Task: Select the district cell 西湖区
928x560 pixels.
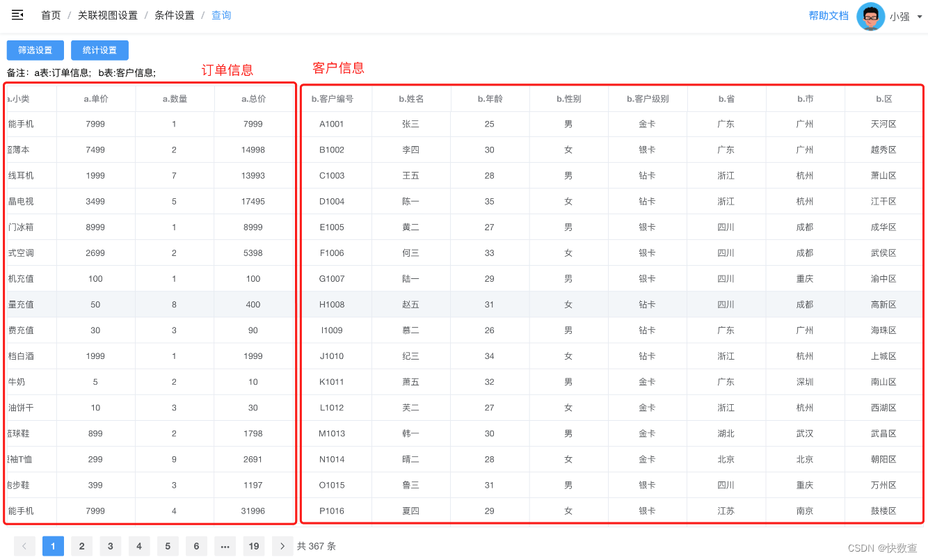Action: tap(883, 407)
